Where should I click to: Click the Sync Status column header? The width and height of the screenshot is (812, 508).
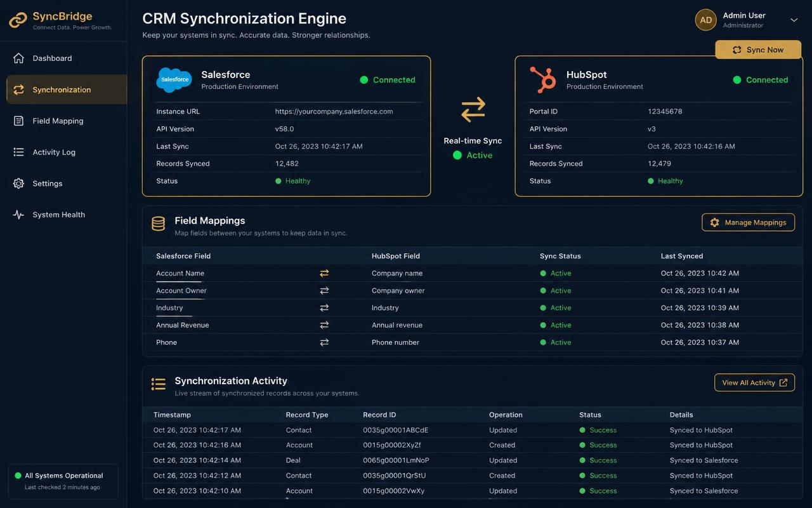560,256
